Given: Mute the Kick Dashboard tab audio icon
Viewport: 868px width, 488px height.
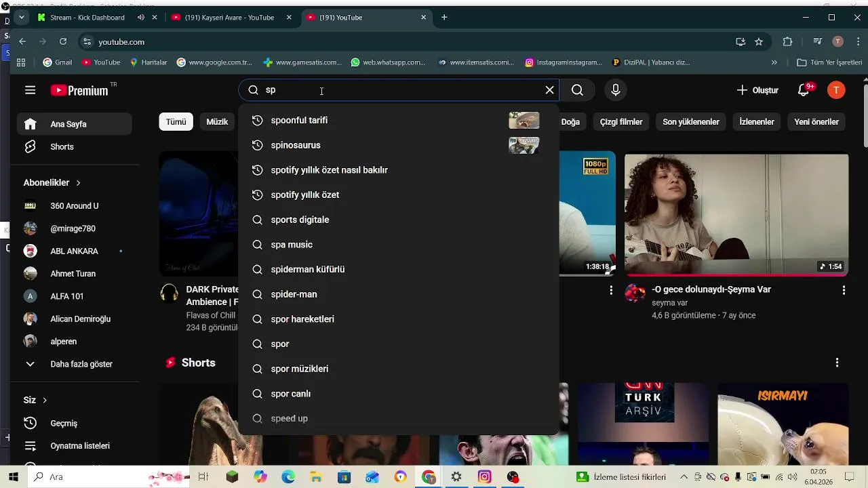Looking at the screenshot, I should tap(140, 18).
